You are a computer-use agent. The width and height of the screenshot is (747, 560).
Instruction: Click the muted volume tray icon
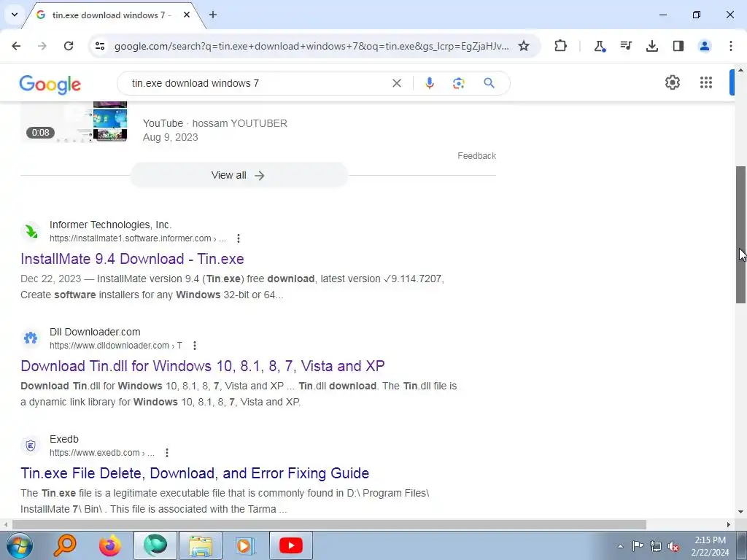(673, 546)
